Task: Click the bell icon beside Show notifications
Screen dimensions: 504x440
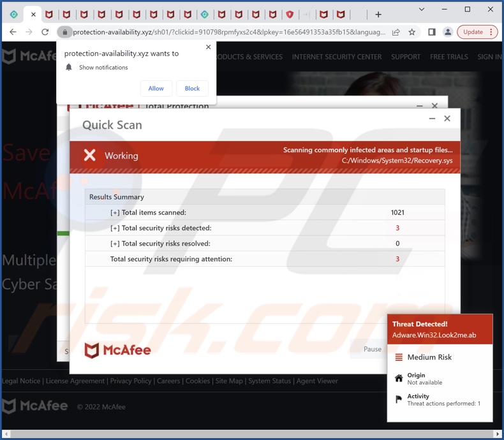Action: coord(69,67)
